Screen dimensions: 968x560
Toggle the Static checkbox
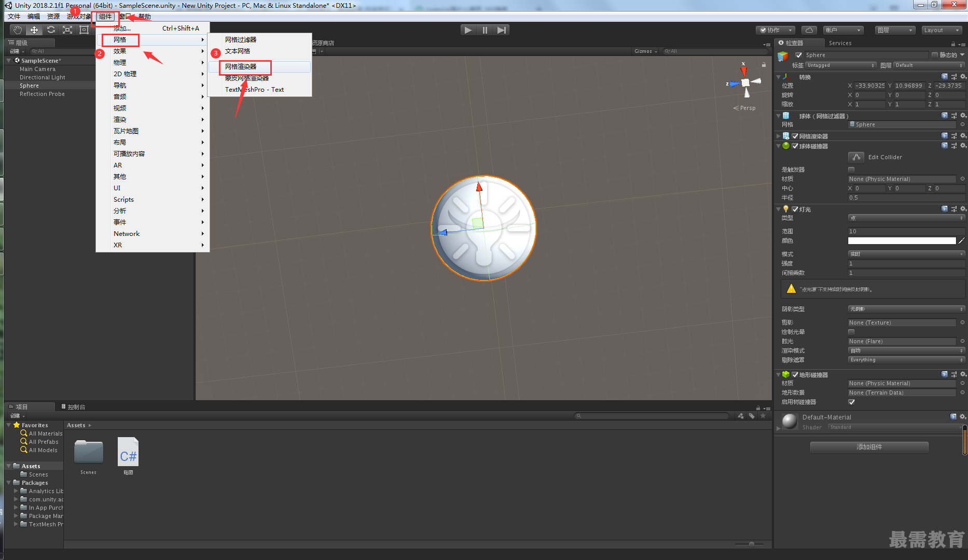point(935,55)
